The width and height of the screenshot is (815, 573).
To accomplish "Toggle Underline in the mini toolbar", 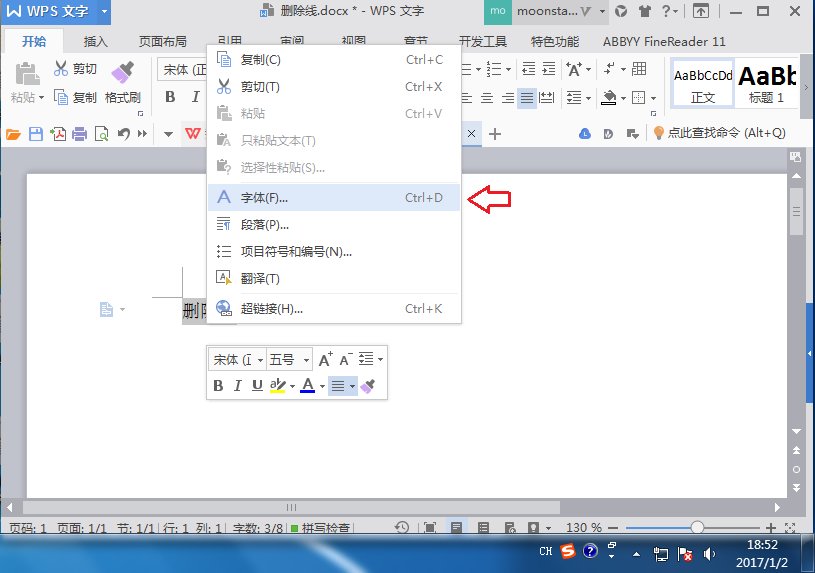I will (x=257, y=386).
